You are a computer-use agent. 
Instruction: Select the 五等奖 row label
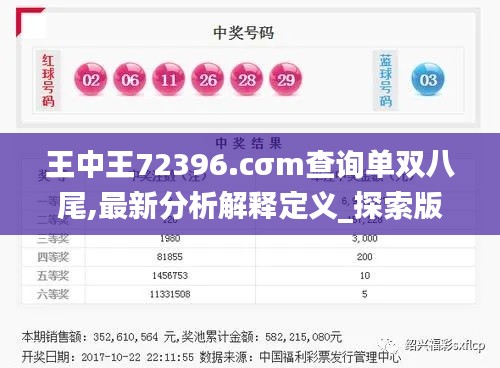click(x=53, y=276)
